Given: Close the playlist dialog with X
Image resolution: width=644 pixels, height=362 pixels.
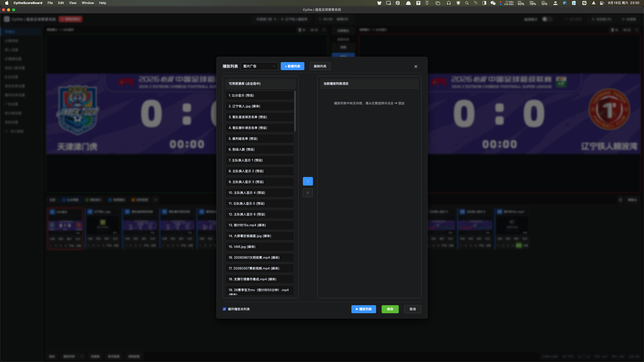Looking at the screenshot, I should tap(416, 66).
